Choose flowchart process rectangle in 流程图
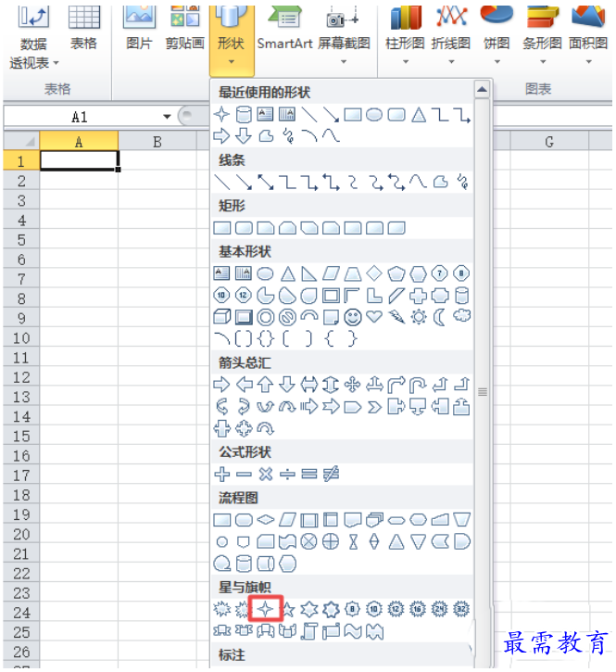Screen dimensions: 616x672 tap(222, 520)
